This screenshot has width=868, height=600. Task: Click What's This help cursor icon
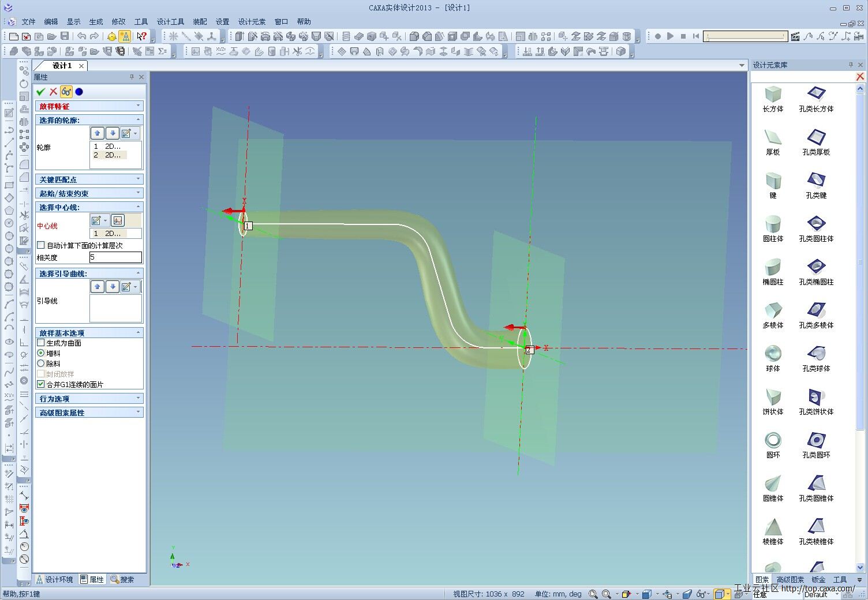141,36
